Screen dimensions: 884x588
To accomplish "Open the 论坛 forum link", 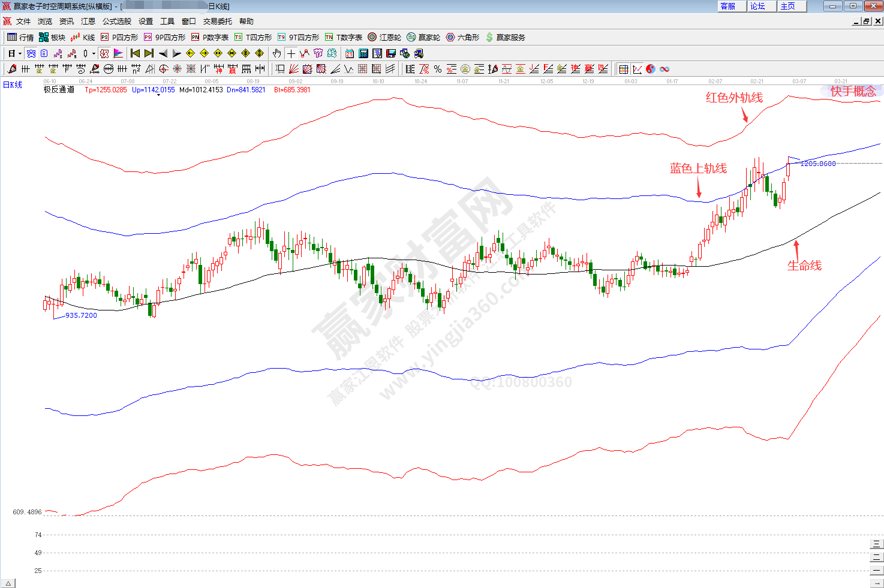I will pos(758,6).
